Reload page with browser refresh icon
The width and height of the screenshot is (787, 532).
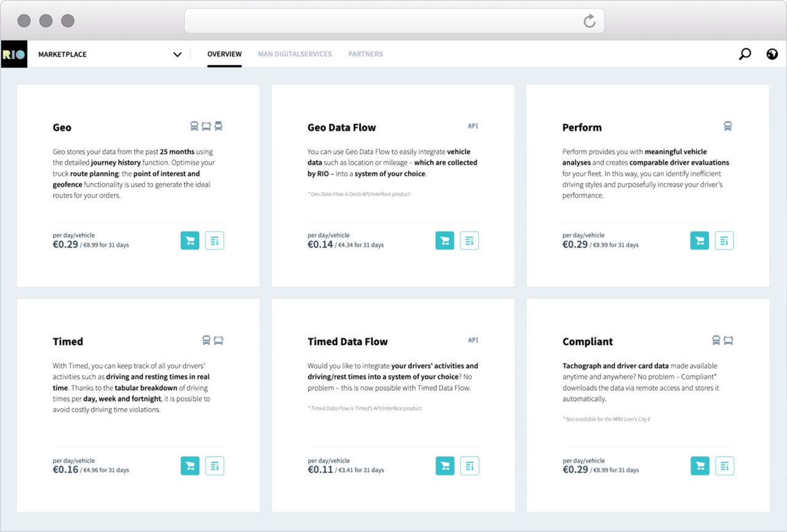pos(589,22)
